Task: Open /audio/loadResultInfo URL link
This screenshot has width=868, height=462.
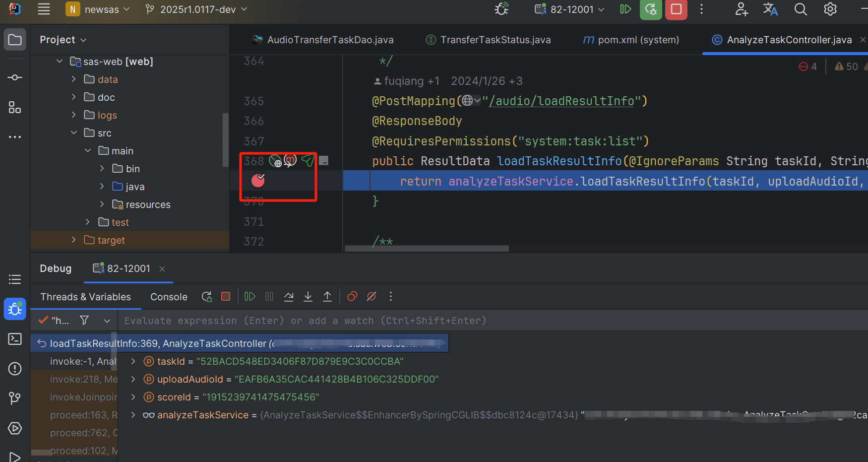Action: click(x=561, y=101)
